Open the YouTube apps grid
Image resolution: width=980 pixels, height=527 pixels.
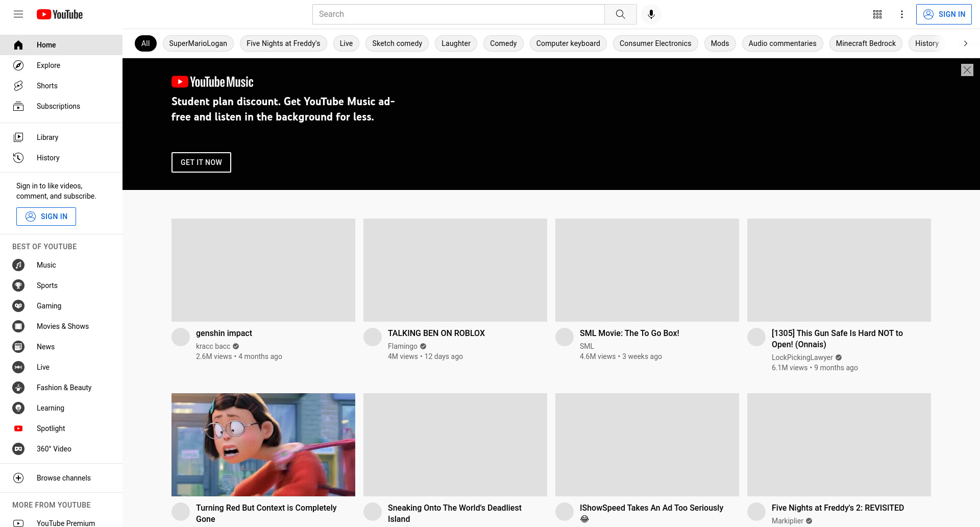[877, 14]
